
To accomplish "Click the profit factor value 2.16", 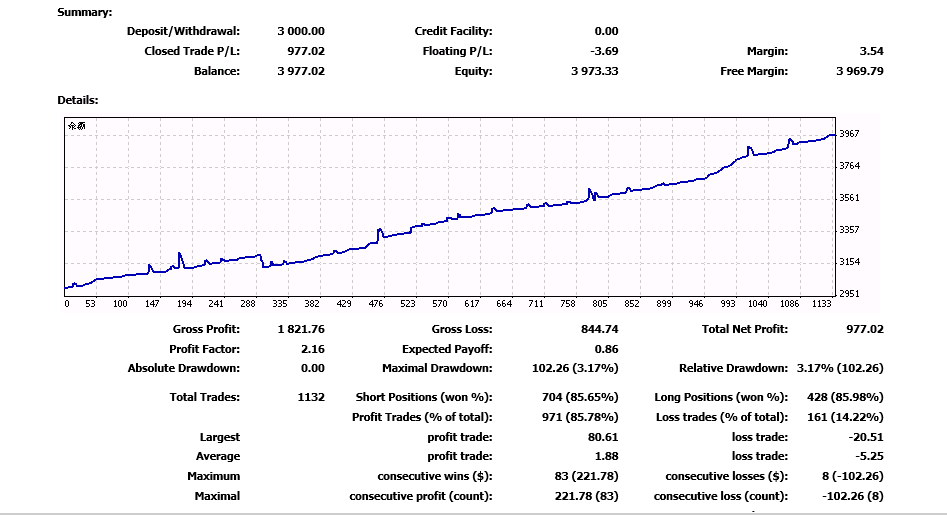I will [313, 350].
